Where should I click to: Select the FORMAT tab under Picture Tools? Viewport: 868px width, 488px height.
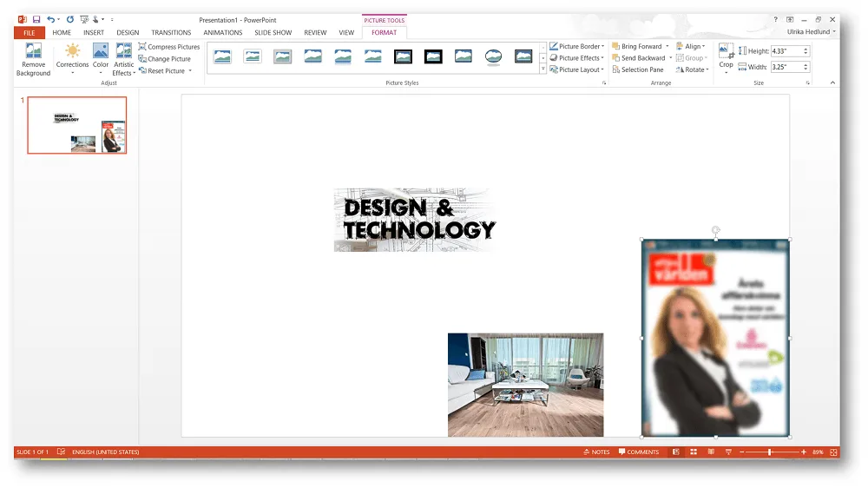384,33
